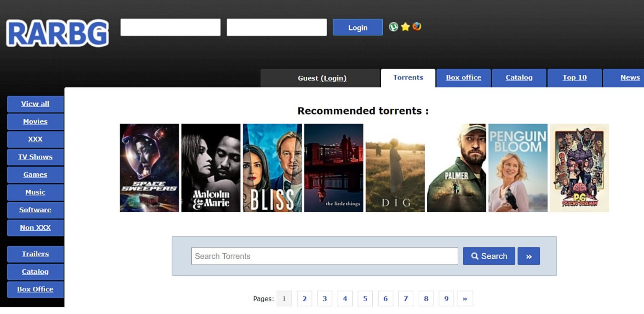
Task: Select the Penguin Bloom poster
Action: [518, 168]
